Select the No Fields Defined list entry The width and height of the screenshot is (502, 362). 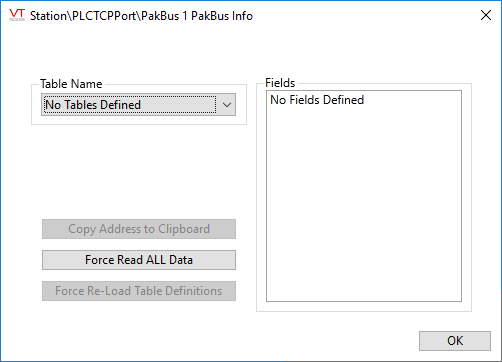(x=317, y=100)
